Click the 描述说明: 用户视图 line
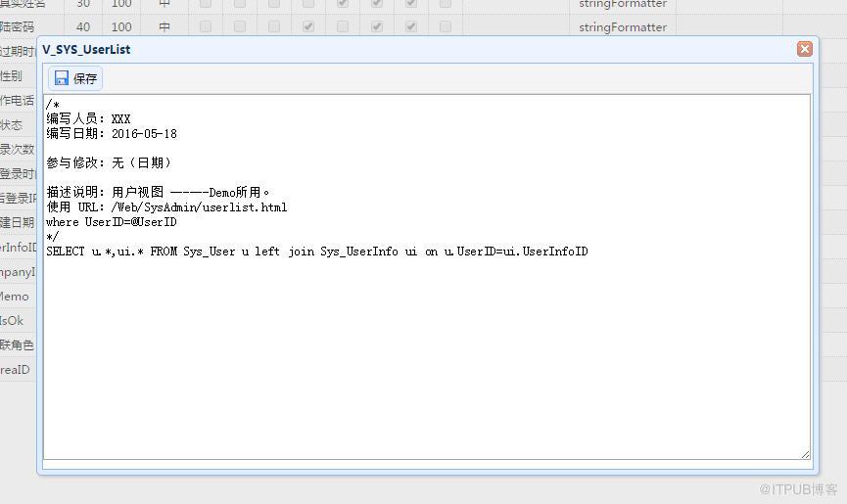This screenshot has width=847, height=504. pos(158,192)
